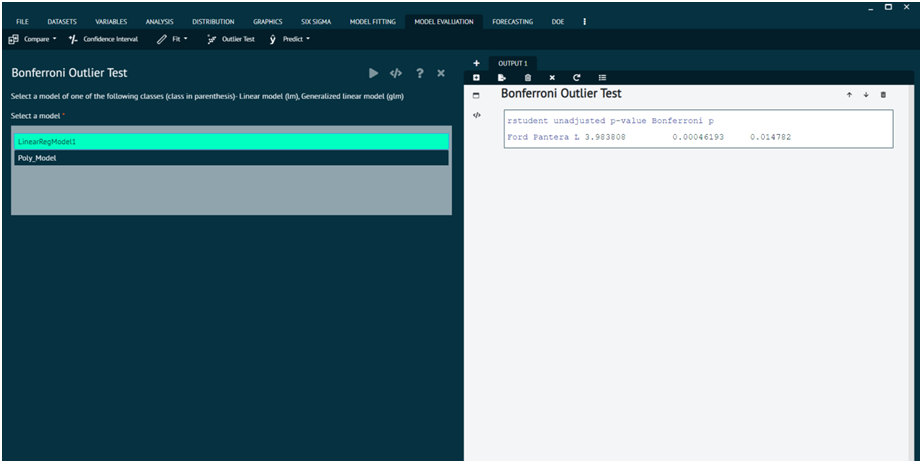Image resolution: width=922 pixels, height=463 pixels.
Task: Open the FILE menu
Action: pyautogui.click(x=22, y=22)
